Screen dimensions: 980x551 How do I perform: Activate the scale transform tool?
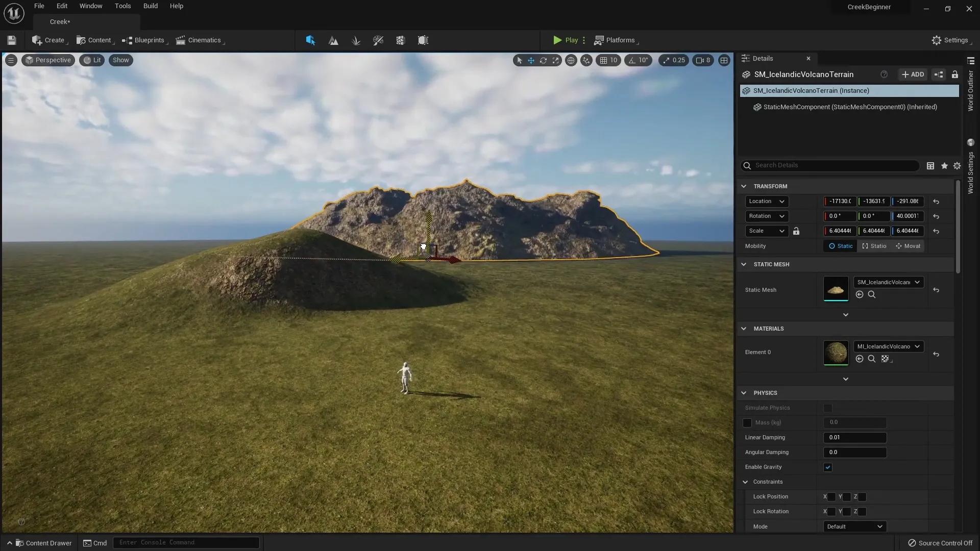tap(555, 60)
